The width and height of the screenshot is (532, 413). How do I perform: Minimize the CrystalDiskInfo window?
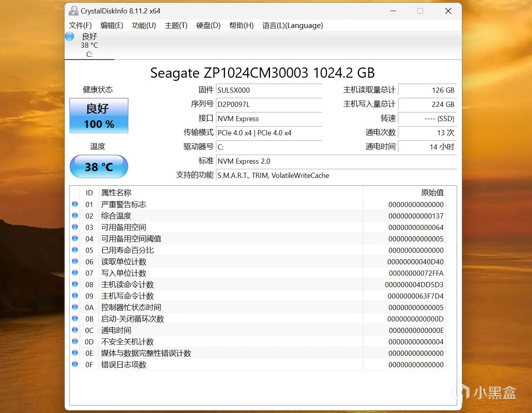[x=393, y=11]
